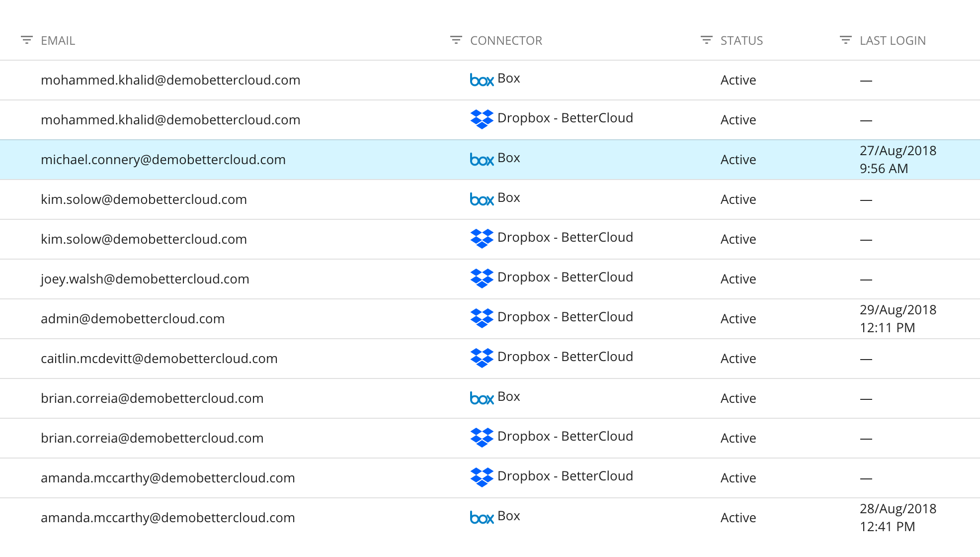The image size is (980, 557).
Task: Open the filter icon beside LAST LOGIN header
Action: [x=846, y=40]
